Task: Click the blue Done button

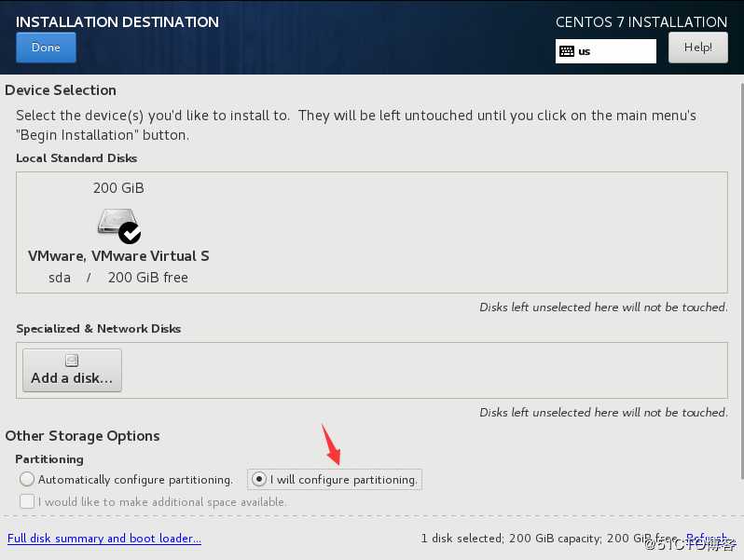Action: pyautogui.click(x=46, y=48)
